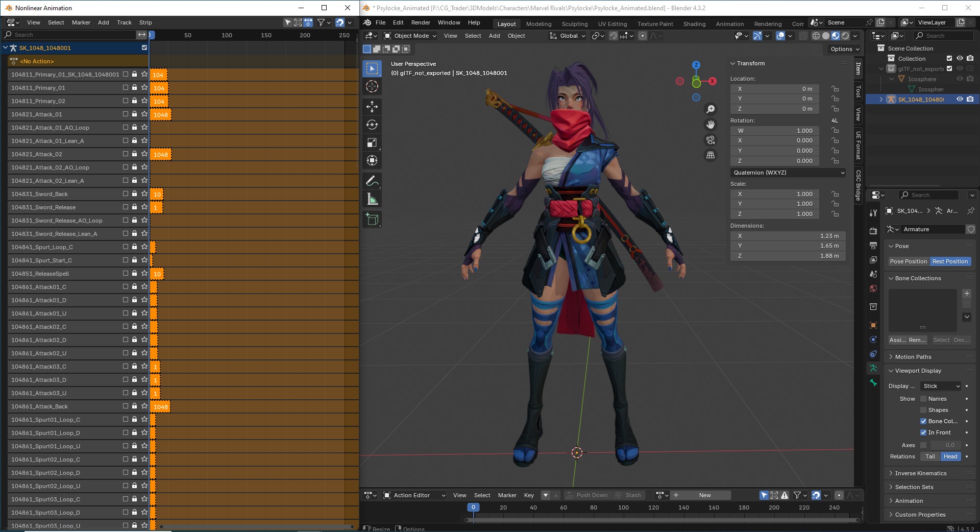
Task: Open Quaternion (WXYZ) rotation mode dropdown
Action: (x=788, y=173)
